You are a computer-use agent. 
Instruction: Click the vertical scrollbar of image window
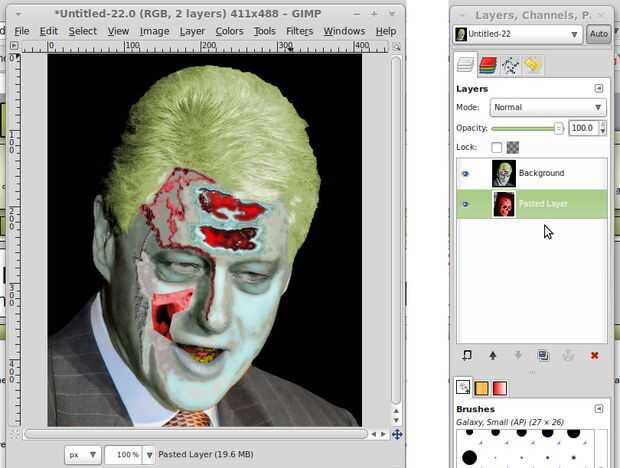396,229
